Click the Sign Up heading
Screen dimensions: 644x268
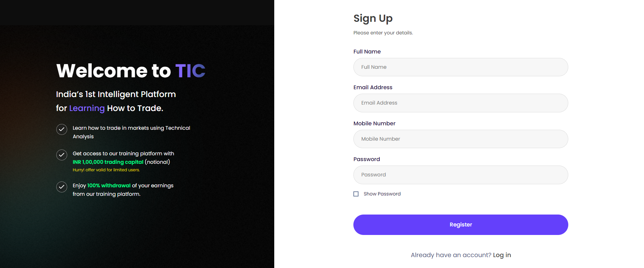(373, 18)
